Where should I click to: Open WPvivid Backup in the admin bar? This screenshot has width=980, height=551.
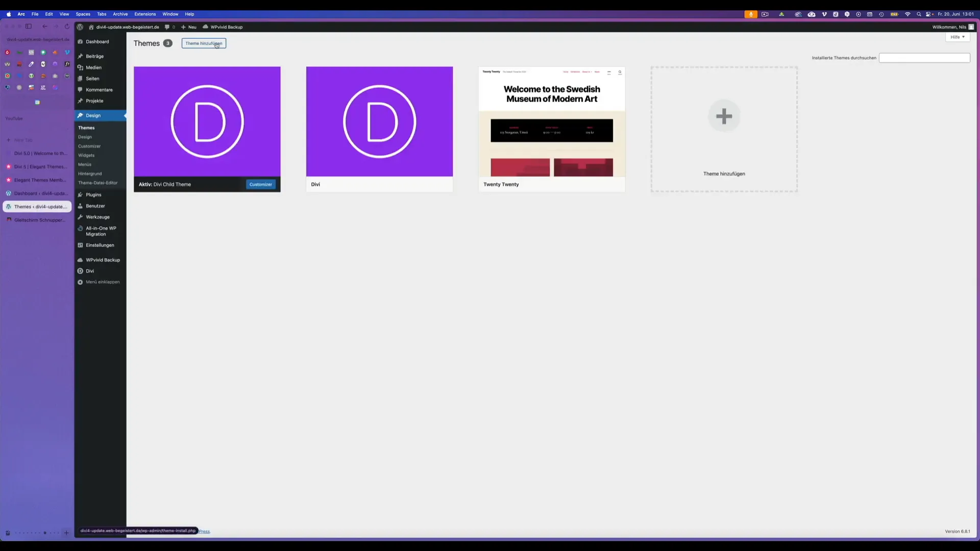tap(223, 27)
